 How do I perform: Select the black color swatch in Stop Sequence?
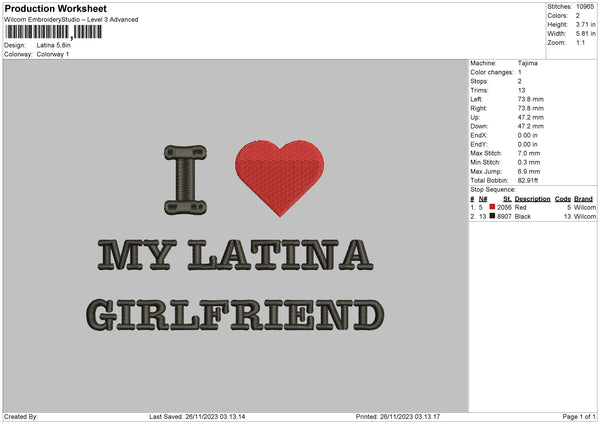[493, 216]
